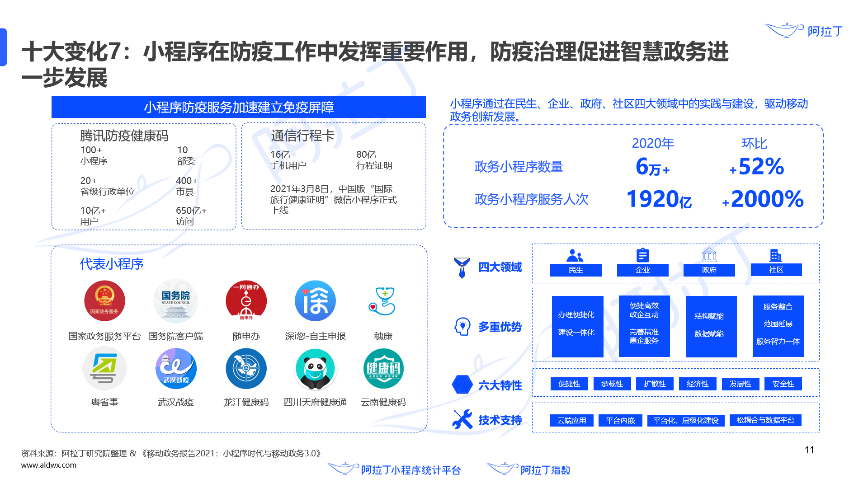
Task: Click the 多重优势 lightbulb head icon
Action: (x=462, y=326)
